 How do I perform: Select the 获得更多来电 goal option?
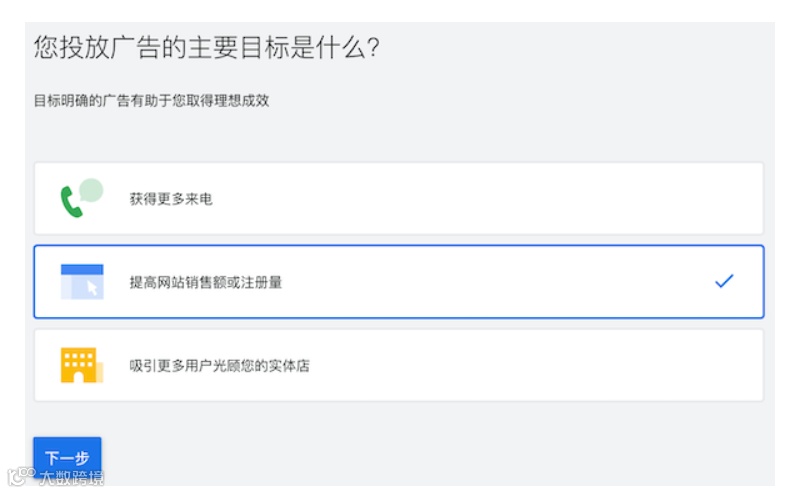pyautogui.click(x=398, y=199)
